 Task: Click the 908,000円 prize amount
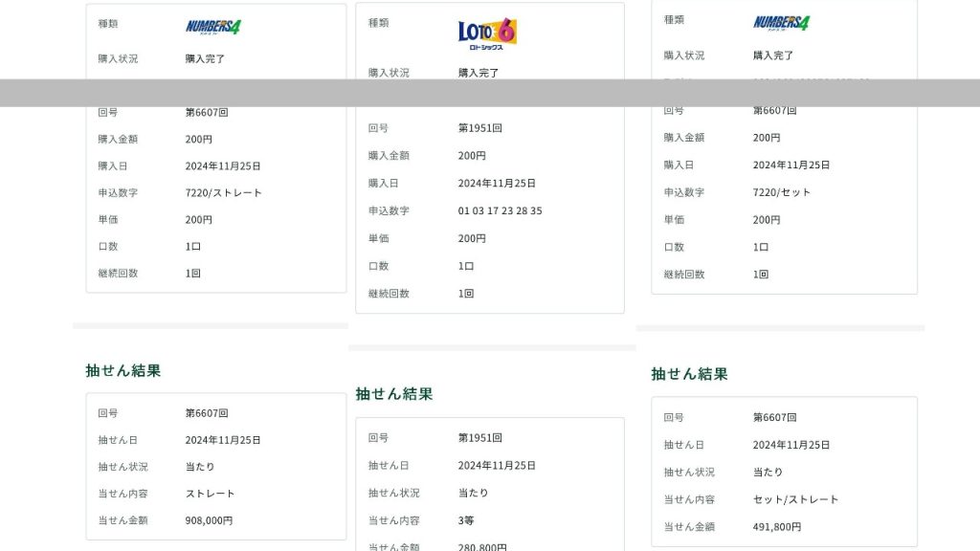click(x=209, y=520)
